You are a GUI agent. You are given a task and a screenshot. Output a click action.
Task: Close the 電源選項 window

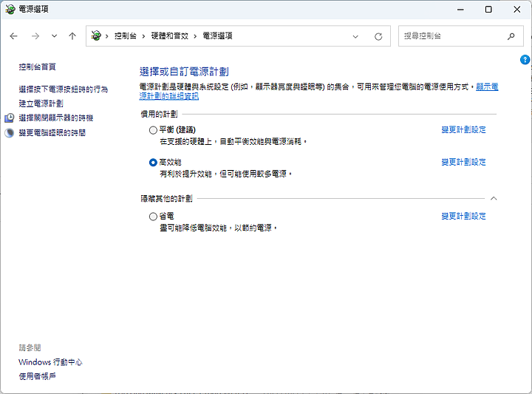pyautogui.click(x=516, y=10)
